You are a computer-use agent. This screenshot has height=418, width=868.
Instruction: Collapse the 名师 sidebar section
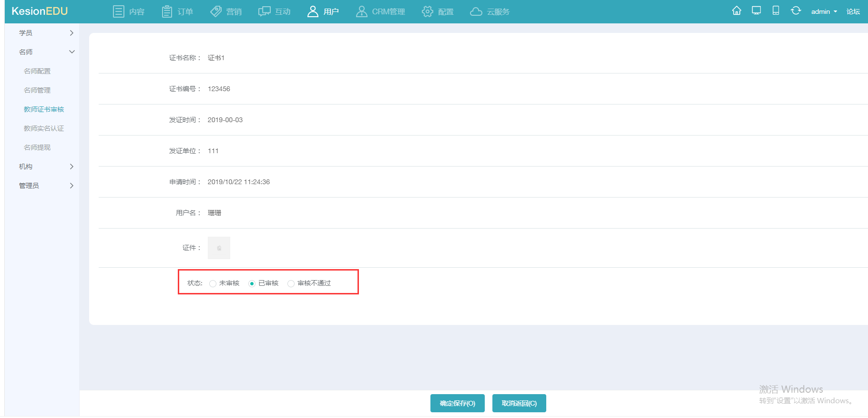tap(46, 52)
